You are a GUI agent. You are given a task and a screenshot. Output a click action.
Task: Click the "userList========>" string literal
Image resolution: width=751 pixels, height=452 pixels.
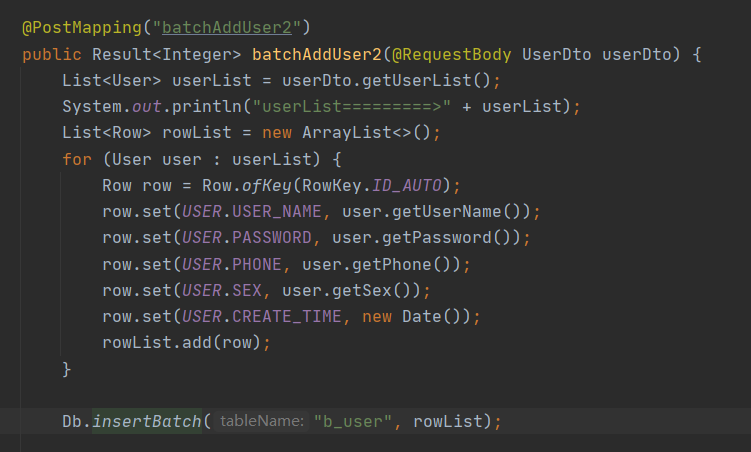pos(352,106)
